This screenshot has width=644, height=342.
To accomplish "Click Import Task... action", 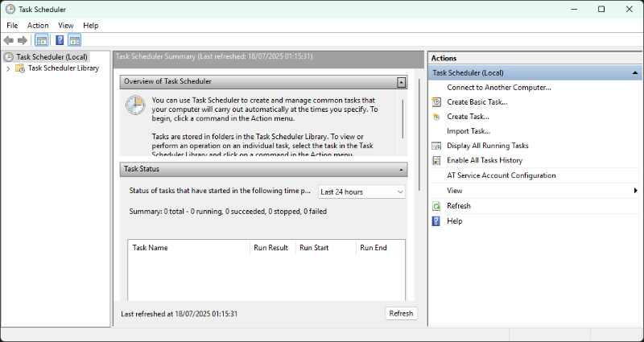I will tap(469, 131).
